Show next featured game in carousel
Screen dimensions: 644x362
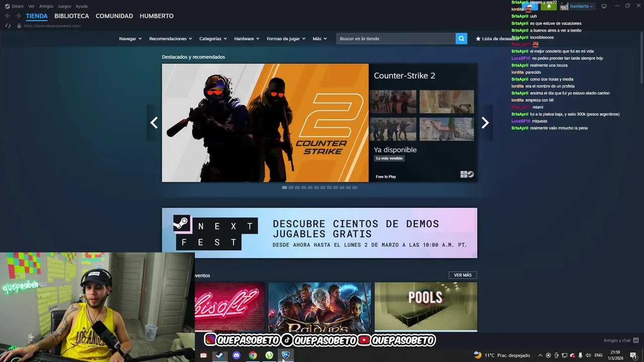(x=485, y=123)
